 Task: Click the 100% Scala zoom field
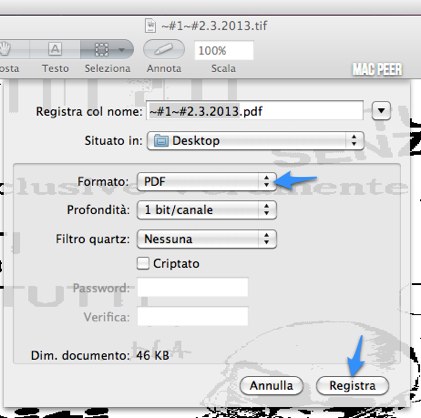tap(224, 50)
